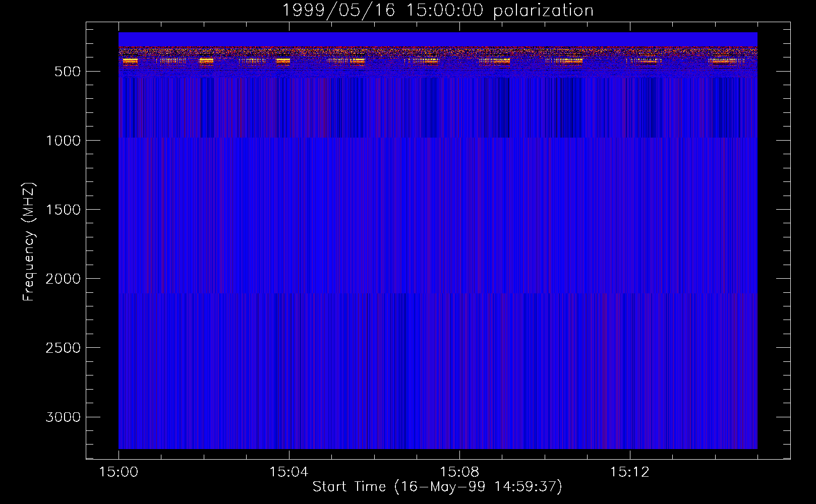
Task: Click the 3000 frequency tick label
Action: [x=63, y=417]
